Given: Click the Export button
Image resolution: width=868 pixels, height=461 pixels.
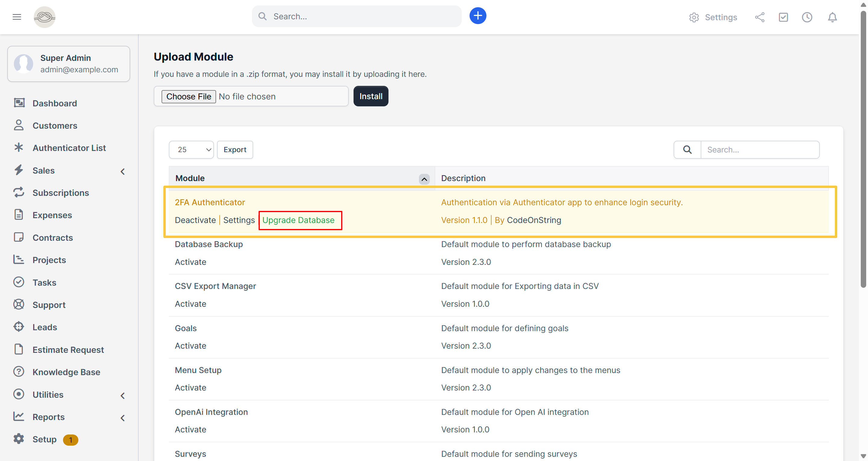Looking at the screenshot, I should [x=235, y=150].
